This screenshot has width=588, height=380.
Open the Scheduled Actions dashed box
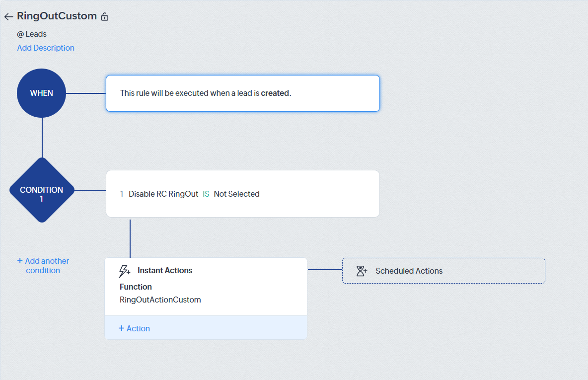[443, 271]
